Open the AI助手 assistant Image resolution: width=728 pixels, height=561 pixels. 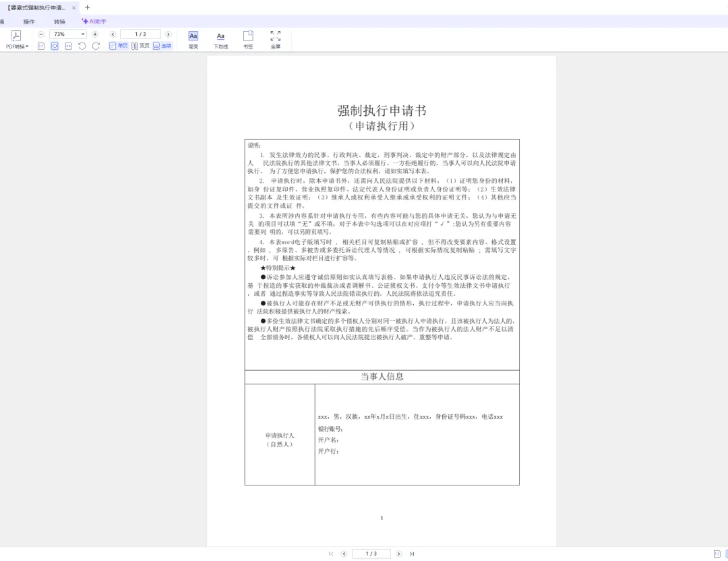coord(94,22)
